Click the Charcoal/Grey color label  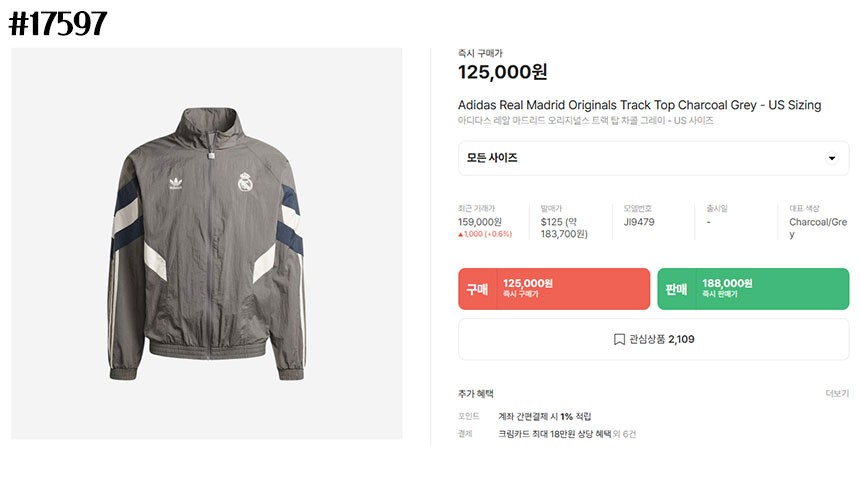pyautogui.click(x=818, y=228)
